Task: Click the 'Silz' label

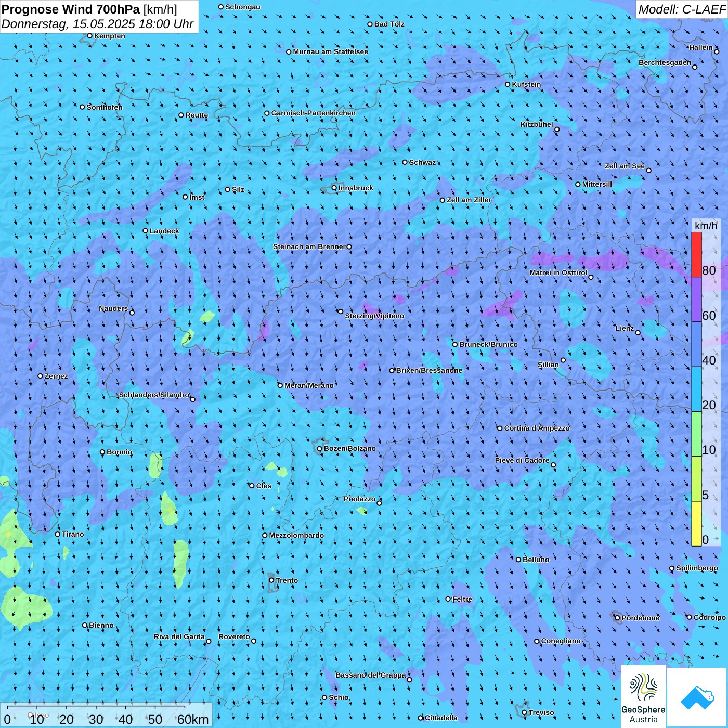Action: [x=238, y=189]
